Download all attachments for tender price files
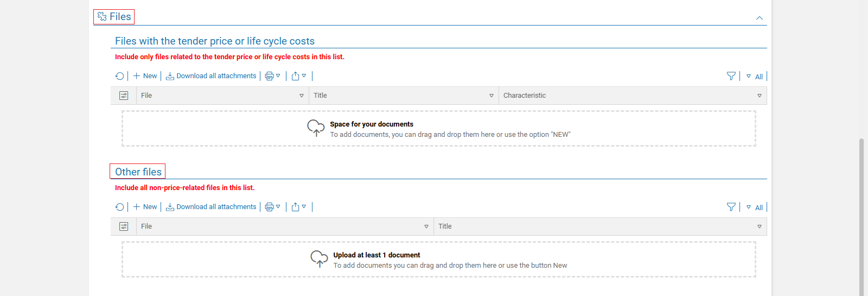 pos(211,76)
